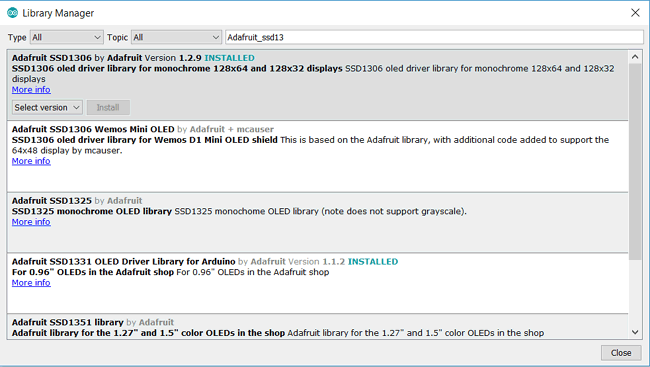Image resolution: width=650 pixels, height=367 pixels.
Task: Select the Adafruit SSD1325 library entry
Action: pyautogui.click(x=318, y=222)
